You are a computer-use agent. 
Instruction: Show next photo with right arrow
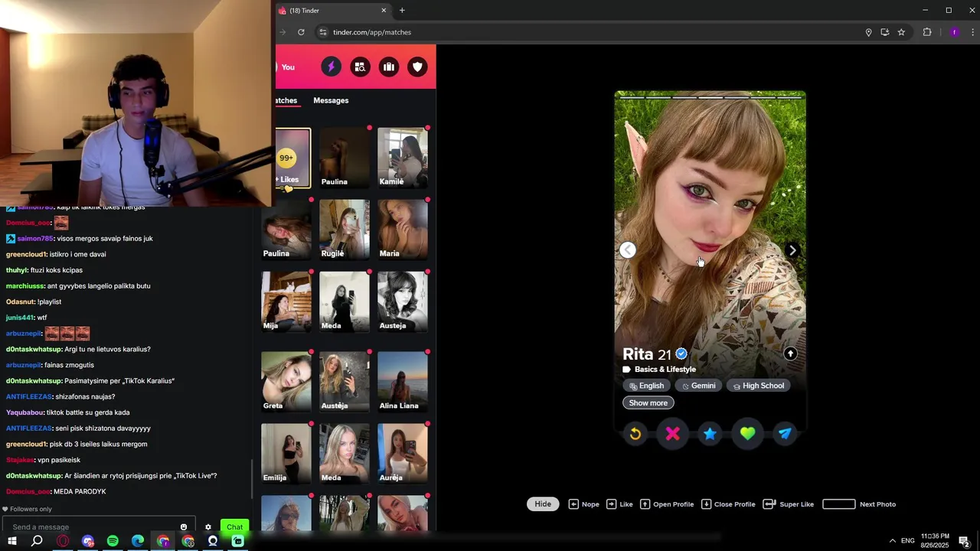point(792,250)
